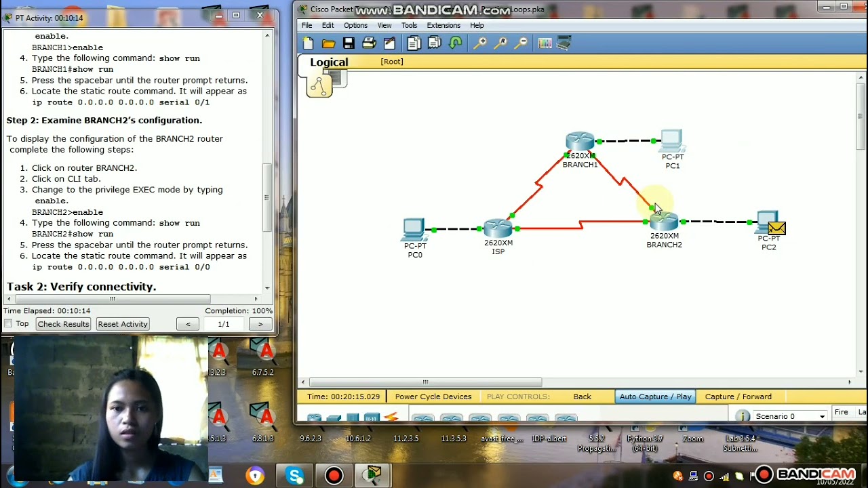Click the Bandicam record taskbar icon

334,476
